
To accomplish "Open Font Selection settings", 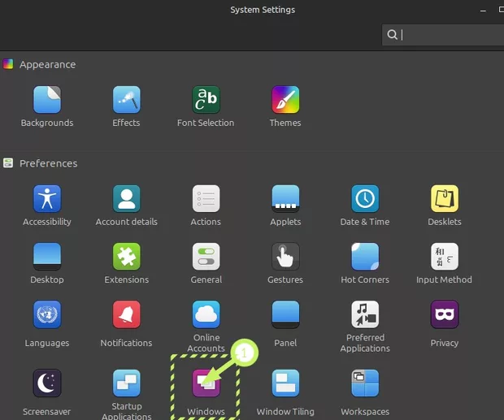I will (206, 101).
